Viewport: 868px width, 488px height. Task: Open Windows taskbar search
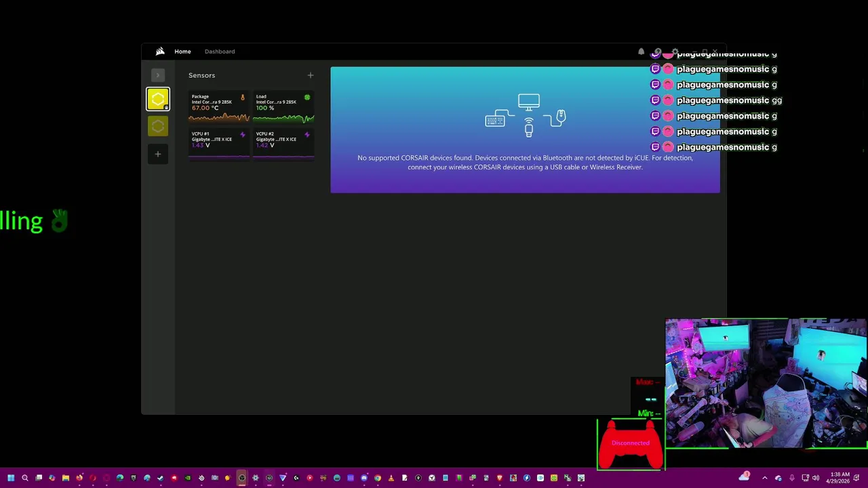coord(25,478)
